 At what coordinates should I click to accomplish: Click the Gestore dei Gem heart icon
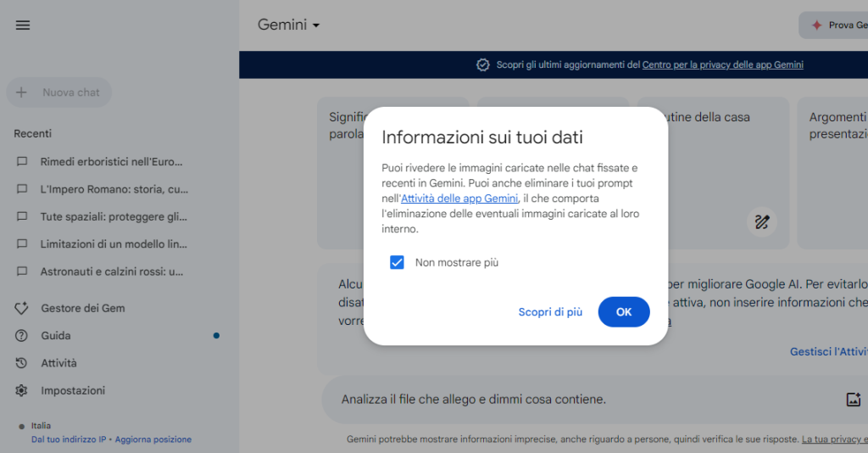22,308
